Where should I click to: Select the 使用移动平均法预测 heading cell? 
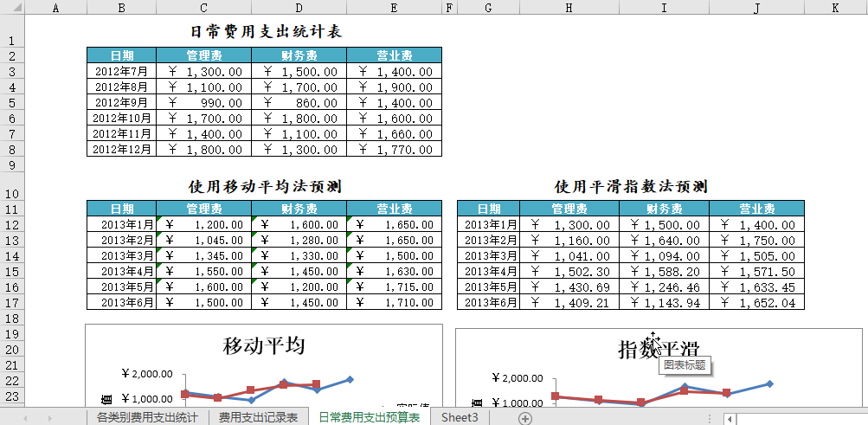(264, 186)
